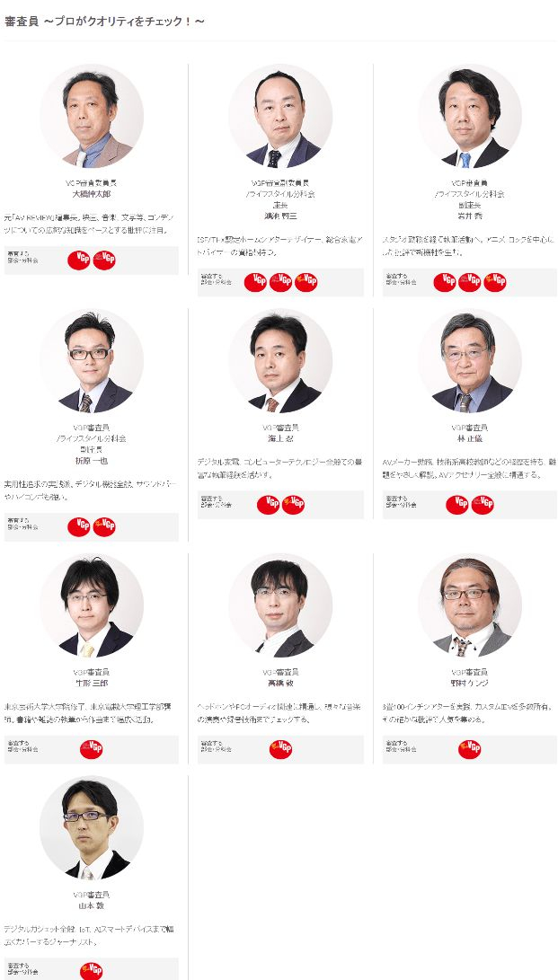Click the first VGP badge under 折原一也
The height and width of the screenshot is (980, 558).
pos(79,527)
